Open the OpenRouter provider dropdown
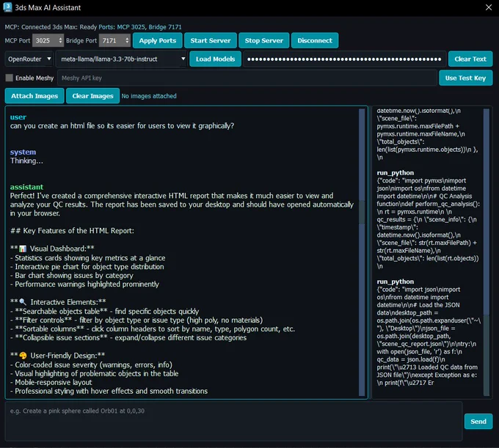499x448 pixels. tap(29, 59)
